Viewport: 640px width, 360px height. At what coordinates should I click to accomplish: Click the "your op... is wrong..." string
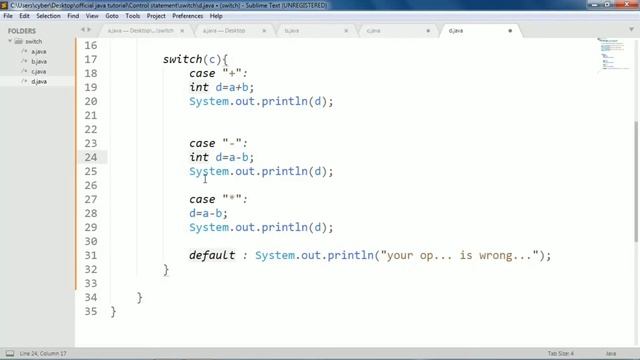coord(460,256)
